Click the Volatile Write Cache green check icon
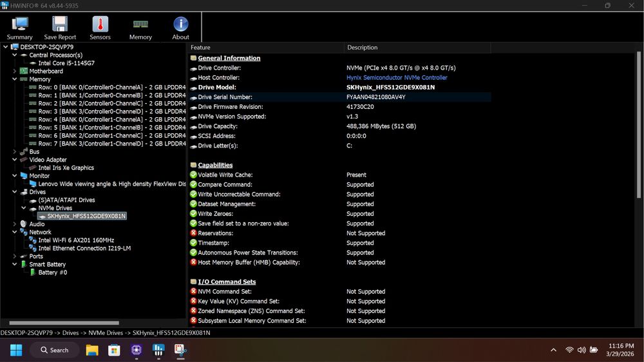This screenshot has width=644, height=362. [193, 175]
